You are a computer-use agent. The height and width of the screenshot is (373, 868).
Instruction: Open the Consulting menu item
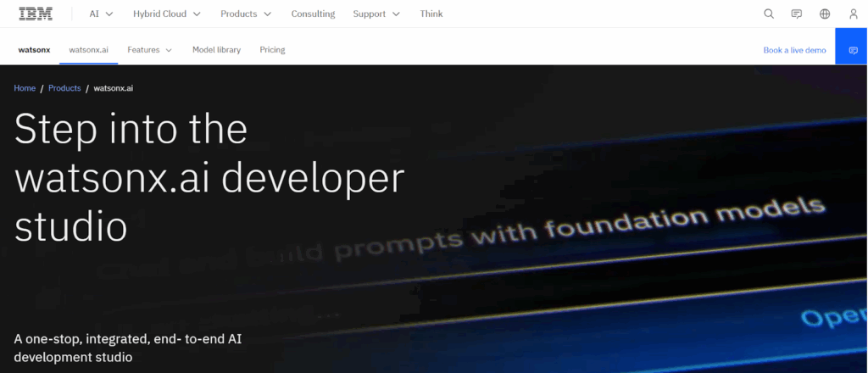click(314, 14)
